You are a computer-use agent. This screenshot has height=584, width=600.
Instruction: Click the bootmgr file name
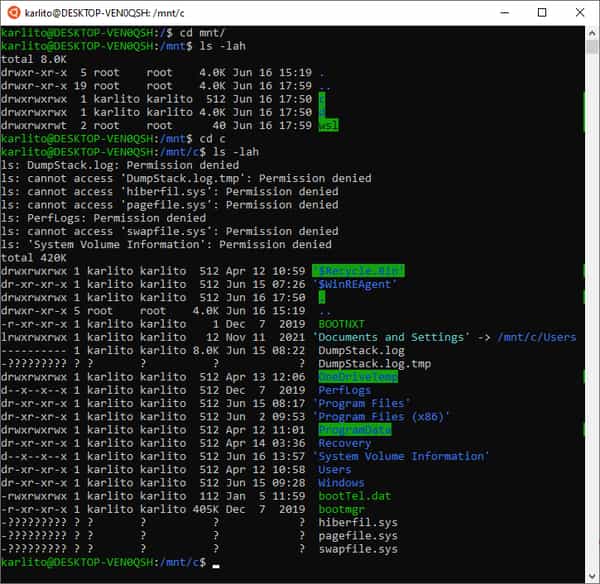pyautogui.click(x=341, y=509)
